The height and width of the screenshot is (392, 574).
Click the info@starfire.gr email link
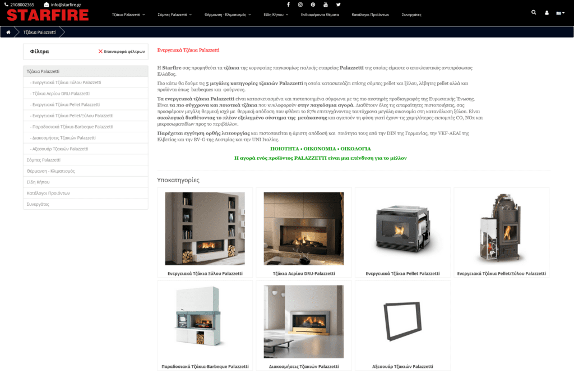(x=66, y=4)
